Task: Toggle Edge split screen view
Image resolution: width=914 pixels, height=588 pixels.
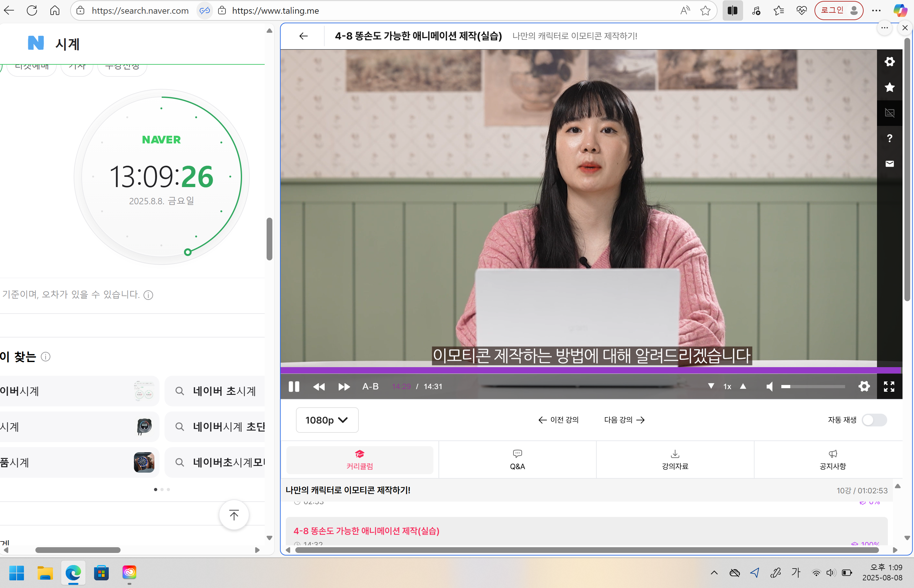Action: tap(733, 10)
